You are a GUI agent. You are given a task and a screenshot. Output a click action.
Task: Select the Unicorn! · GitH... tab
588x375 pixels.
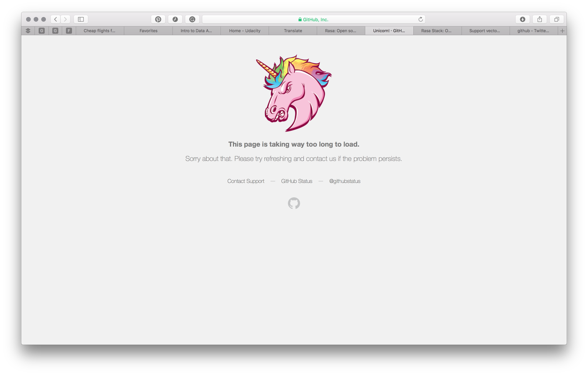tap(390, 30)
